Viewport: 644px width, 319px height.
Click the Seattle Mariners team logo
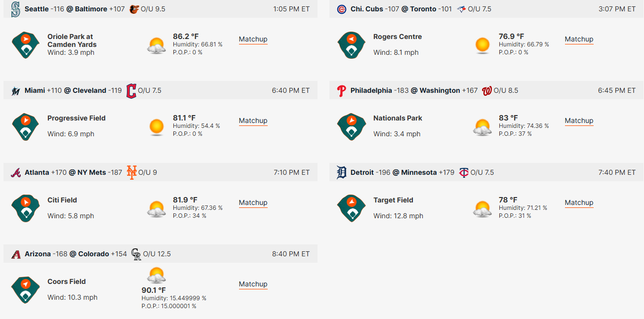click(16, 9)
